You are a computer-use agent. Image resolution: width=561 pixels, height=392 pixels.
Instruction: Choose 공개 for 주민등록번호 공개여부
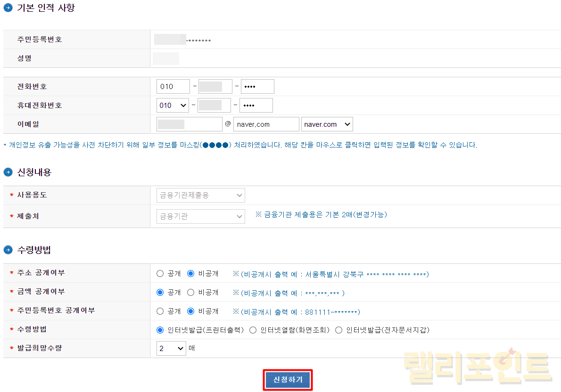point(160,311)
